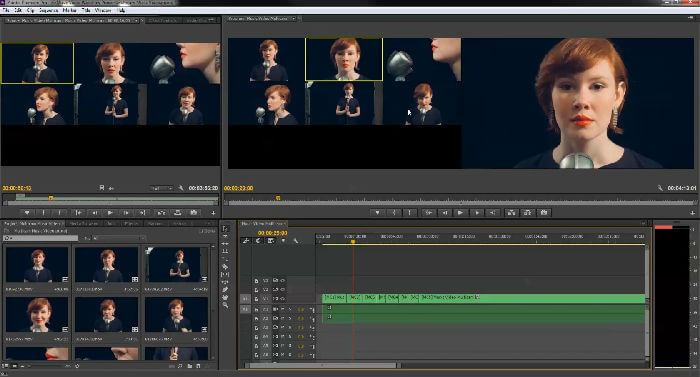The image size is (700, 377).
Task: Open Source monitor settings wrench
Action: (x=181, y=188)
